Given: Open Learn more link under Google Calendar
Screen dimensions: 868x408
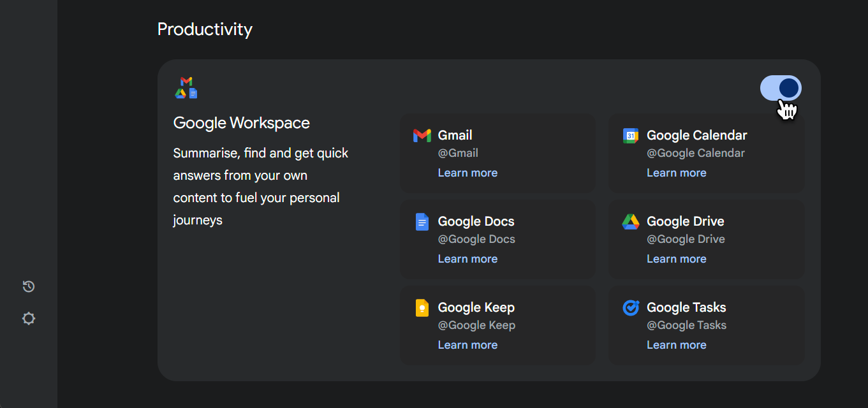Looking at the screenshot, I should tap(677, 173).
